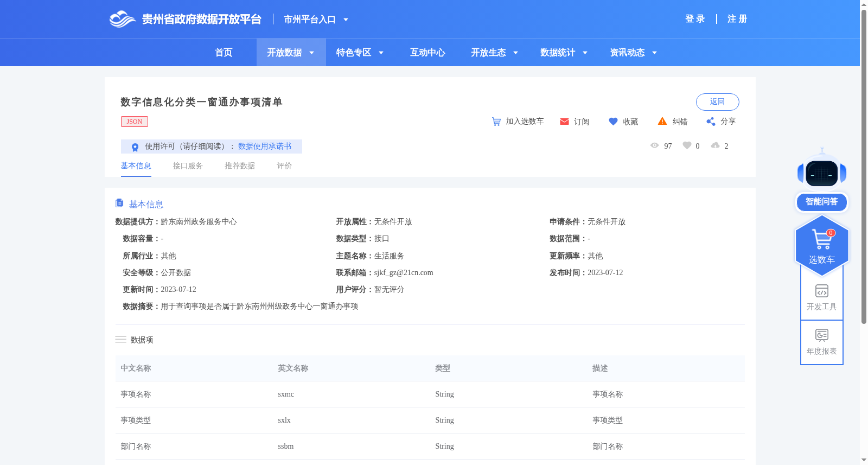Expand the 资讯动态 menu arrow
The image size is (868, 465).
[654, 53]
